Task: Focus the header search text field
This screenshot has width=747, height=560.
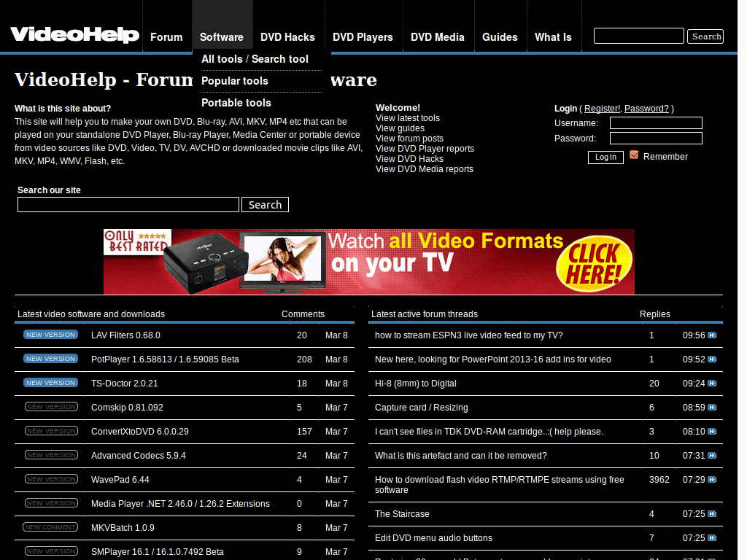Action: (x=639, y=36)
